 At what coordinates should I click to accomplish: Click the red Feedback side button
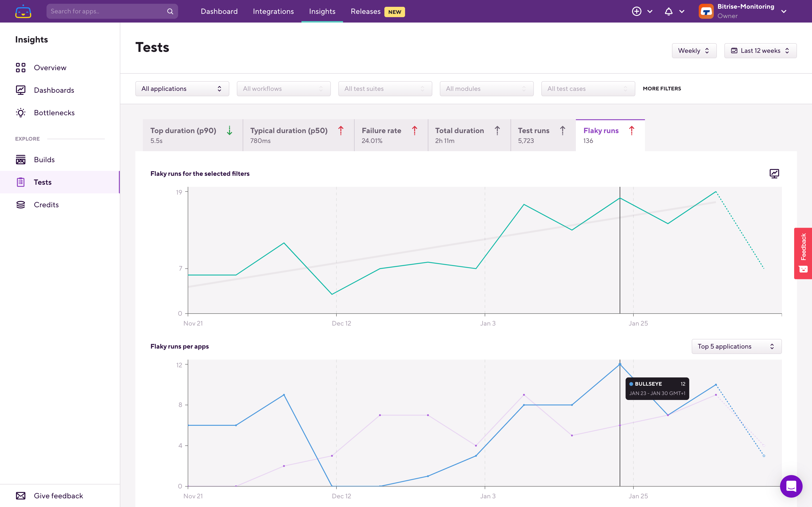click(x=803, y=253)
